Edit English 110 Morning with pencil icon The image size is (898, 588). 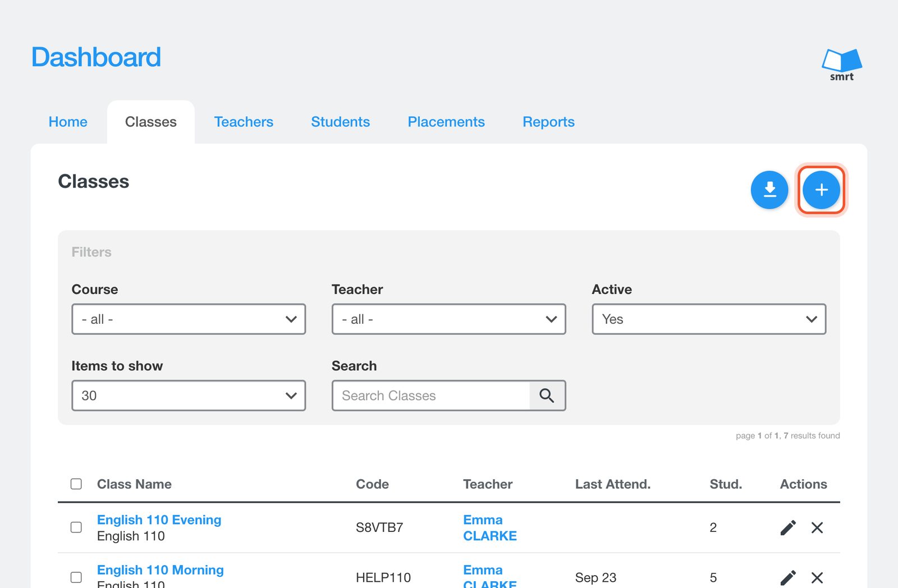(788, 577)
